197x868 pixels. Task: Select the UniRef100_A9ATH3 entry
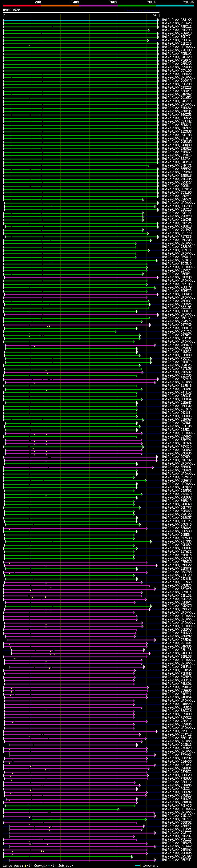[x=176, y=135]
